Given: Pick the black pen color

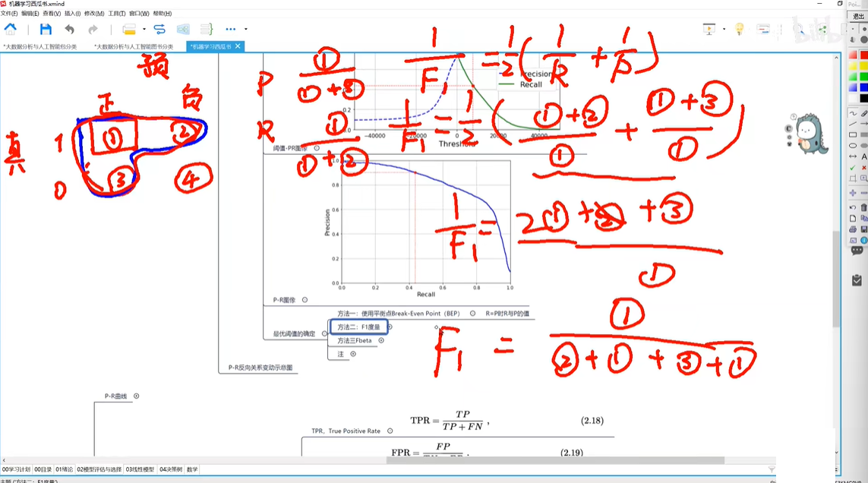Looking at the screenshot, I should 863,99.
